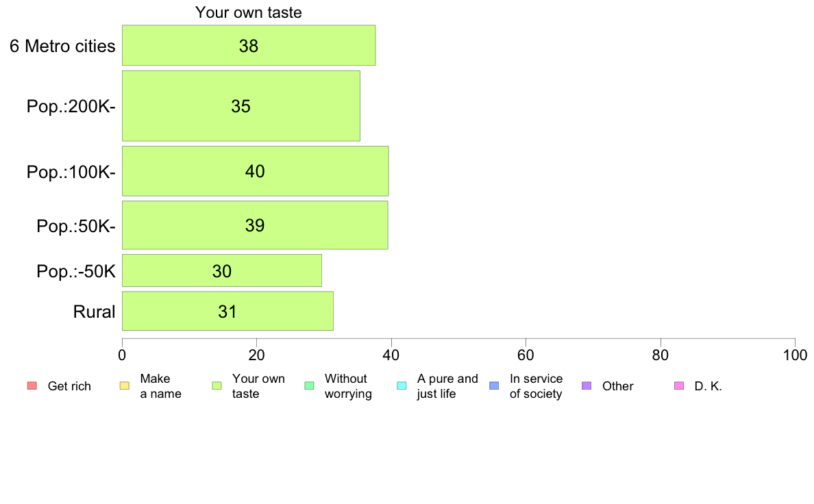This screenshot has height=504, width=814.
Task: Click the Without worrying legend text
Action: tap(348, 386)
